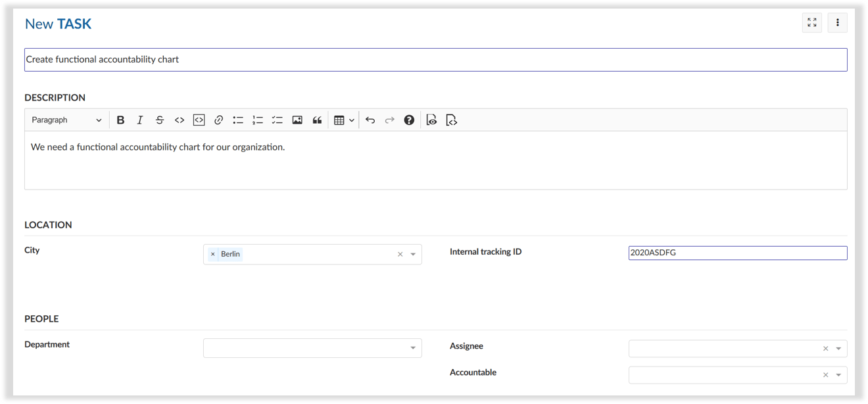Open the editor help dialog
This screenshot has width=868, height=404.
[x=409, y=119]
